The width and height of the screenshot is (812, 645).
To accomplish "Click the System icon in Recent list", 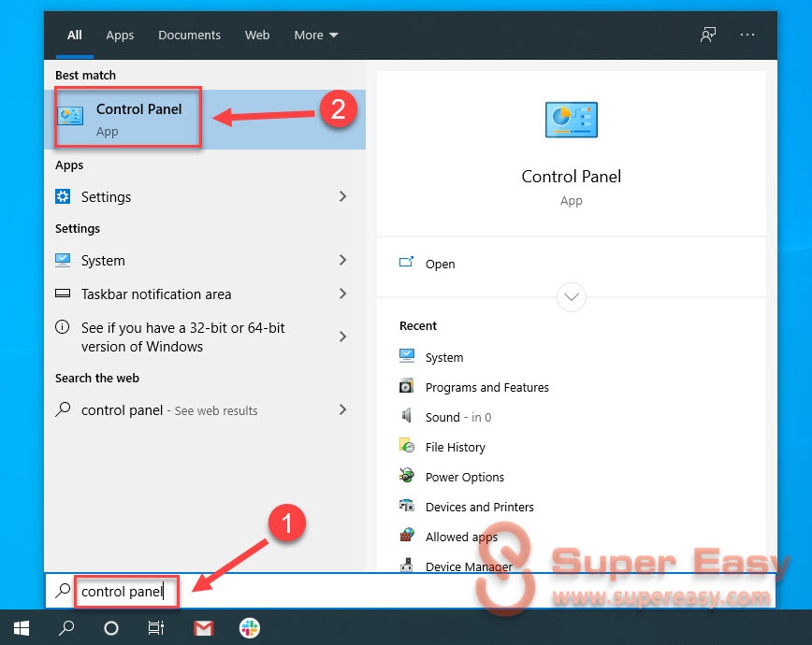I will pyautogui.click(x=407, y=355).
